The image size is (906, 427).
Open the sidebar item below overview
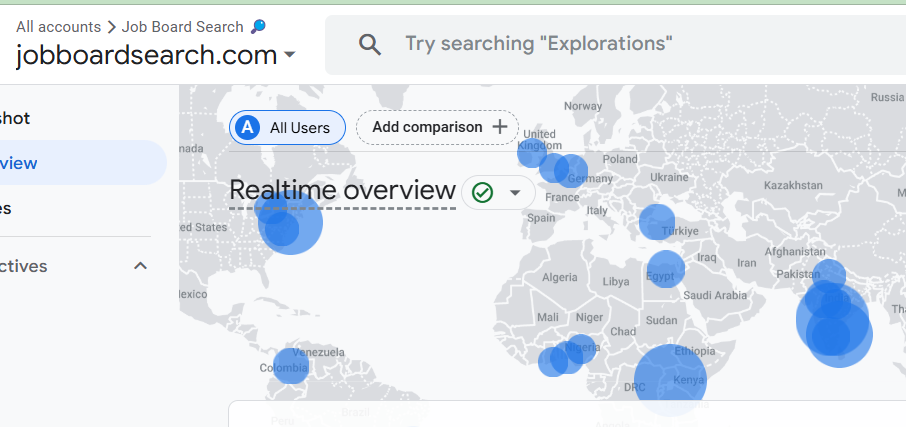point(6,208)
